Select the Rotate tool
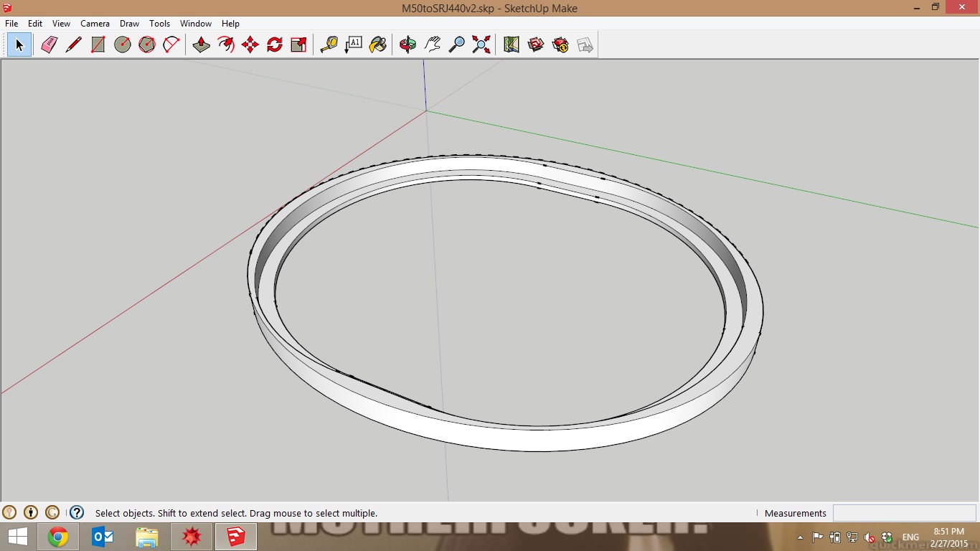 (x=275, y=45)
